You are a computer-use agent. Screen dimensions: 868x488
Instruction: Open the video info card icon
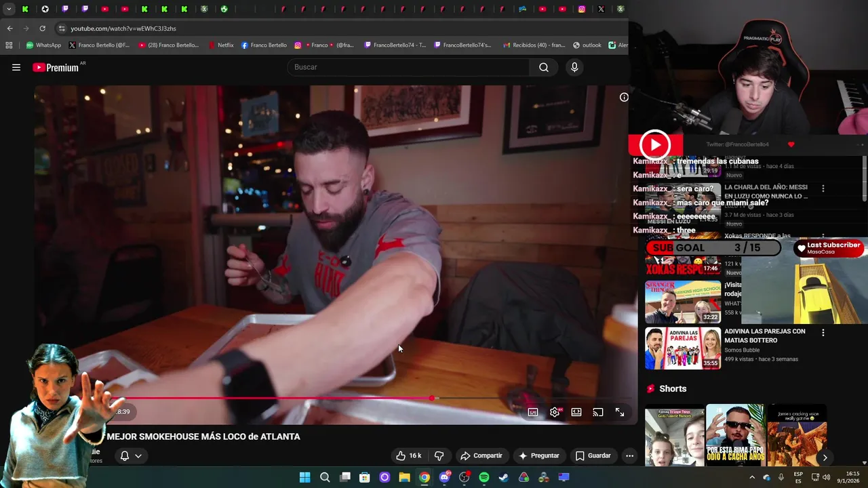(x=624, y=97)
